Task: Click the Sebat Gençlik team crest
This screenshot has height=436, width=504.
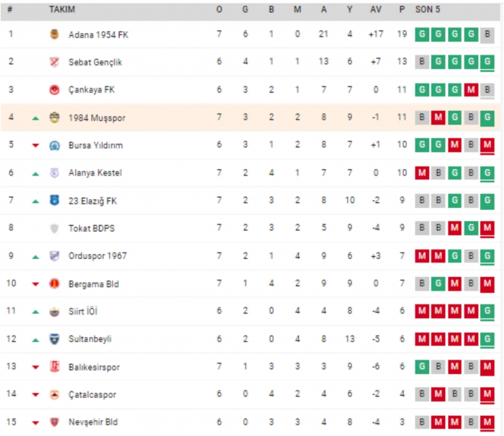Action: (x=54, y=62)
